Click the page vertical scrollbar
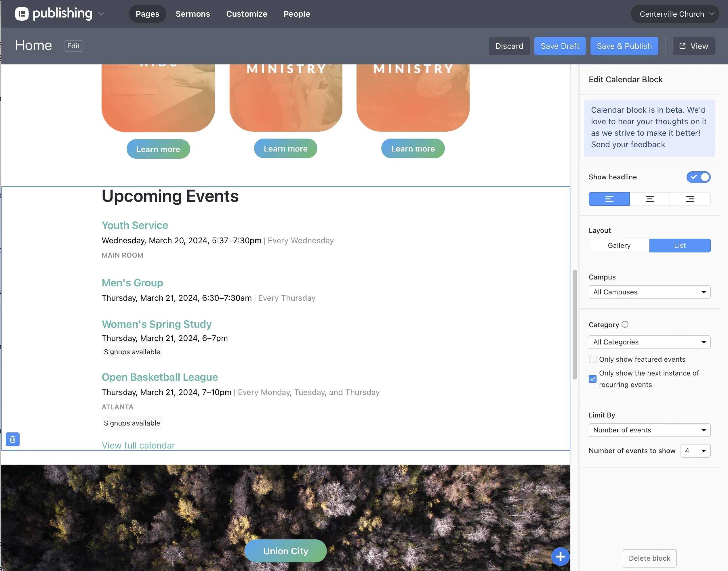The image size is (728, 571). (574, 324)
